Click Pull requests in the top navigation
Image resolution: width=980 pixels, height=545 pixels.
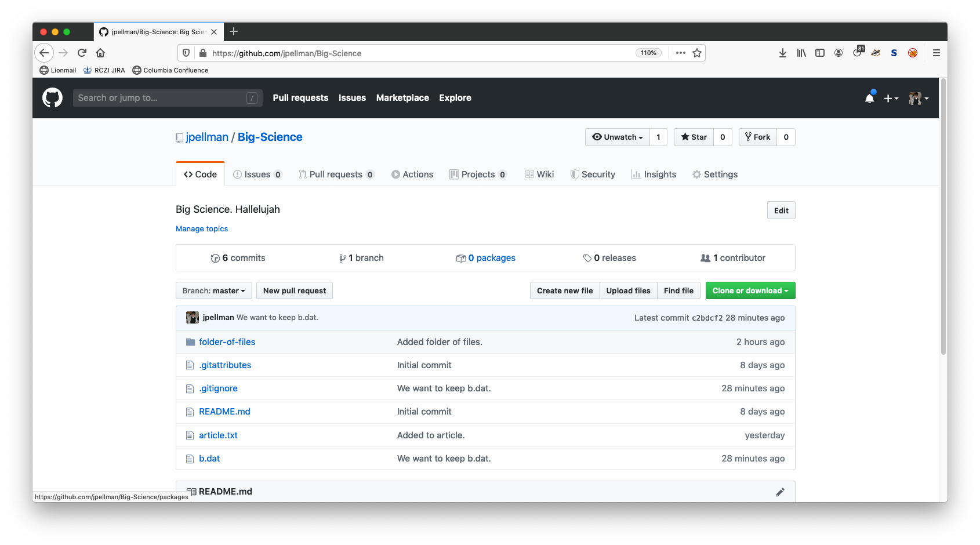300,98
